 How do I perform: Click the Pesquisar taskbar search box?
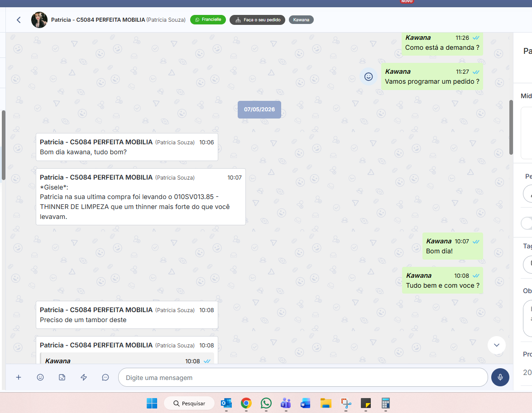click(189, 403)
